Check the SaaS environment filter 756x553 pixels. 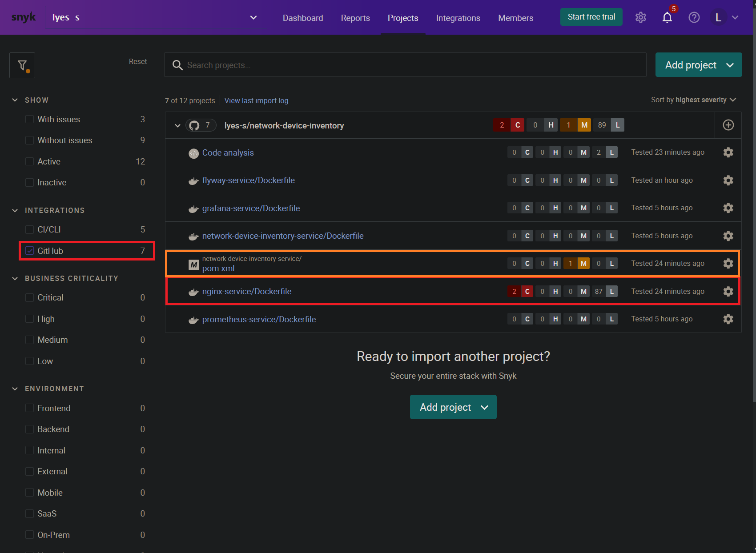[x=30, y=513]
